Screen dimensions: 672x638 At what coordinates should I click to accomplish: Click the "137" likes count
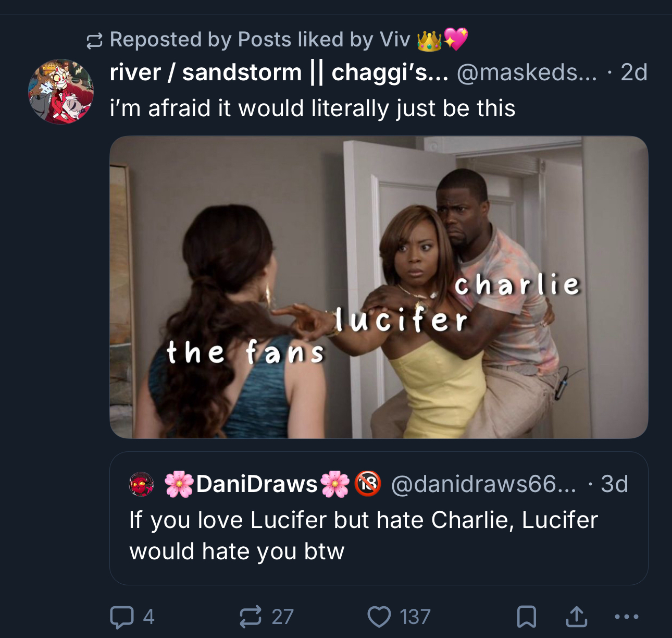tap(415, 617)
